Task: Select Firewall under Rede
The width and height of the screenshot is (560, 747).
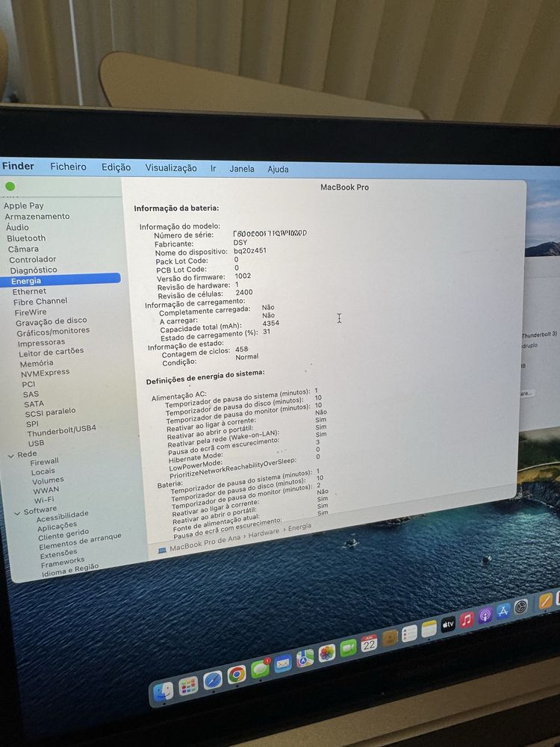Action: (44, 462)
